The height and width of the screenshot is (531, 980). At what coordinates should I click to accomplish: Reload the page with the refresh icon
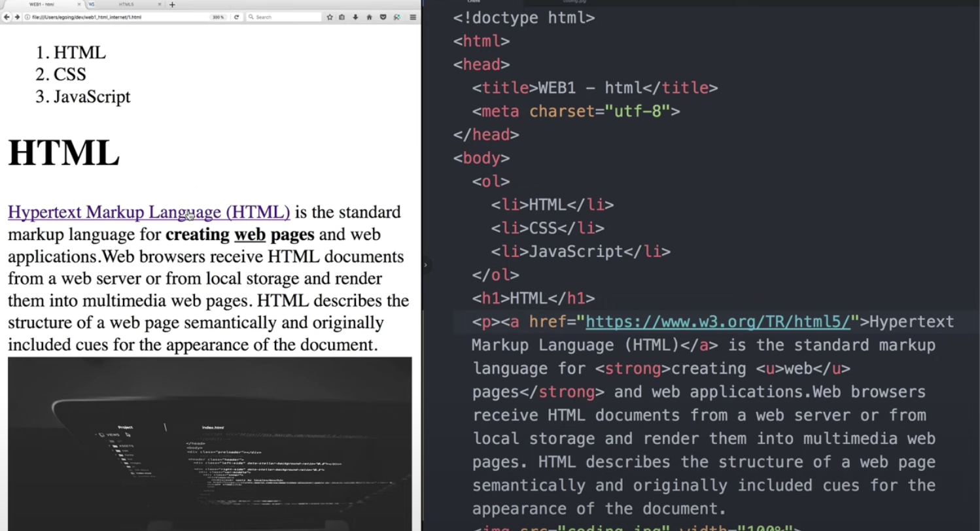(x=236, y=17)
